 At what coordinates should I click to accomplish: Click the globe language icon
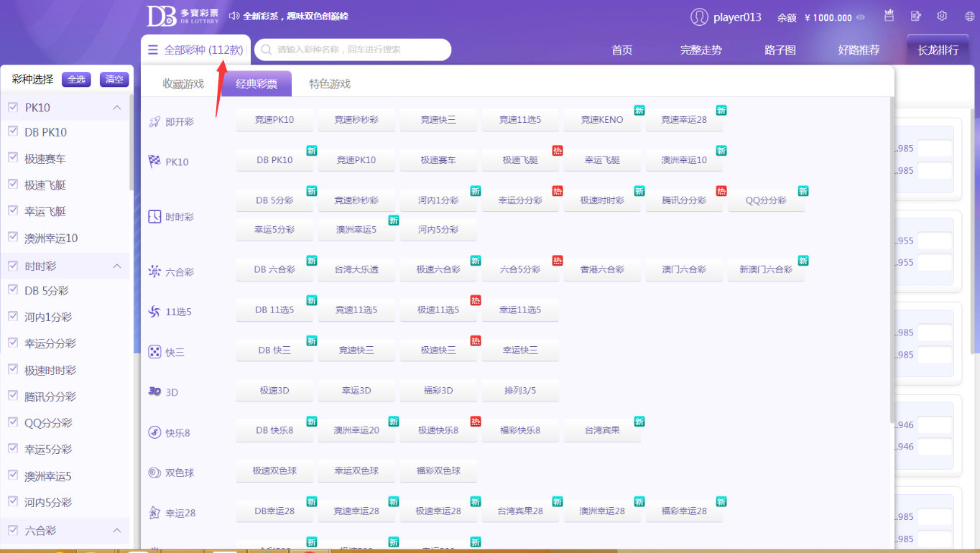point(969,16)
